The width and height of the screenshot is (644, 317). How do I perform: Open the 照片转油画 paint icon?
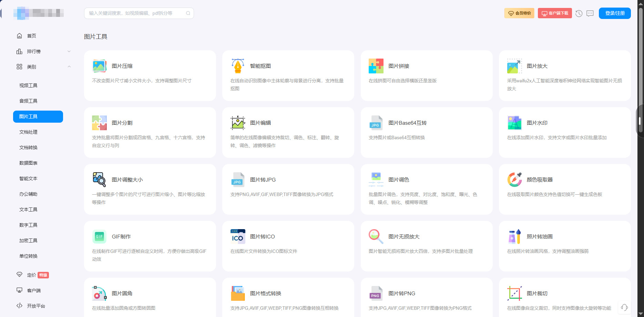coord(514,236)
